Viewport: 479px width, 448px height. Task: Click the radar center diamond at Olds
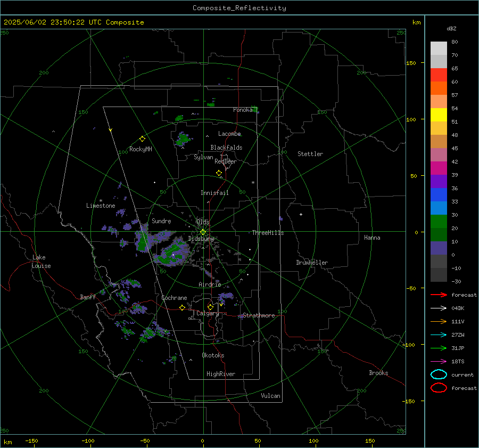point(203,232)
